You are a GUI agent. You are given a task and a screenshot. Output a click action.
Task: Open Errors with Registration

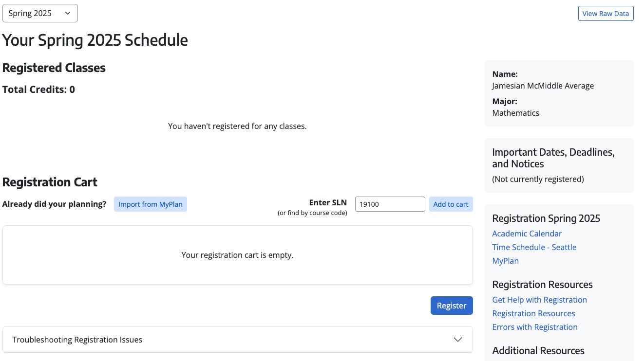pos(534,327)
